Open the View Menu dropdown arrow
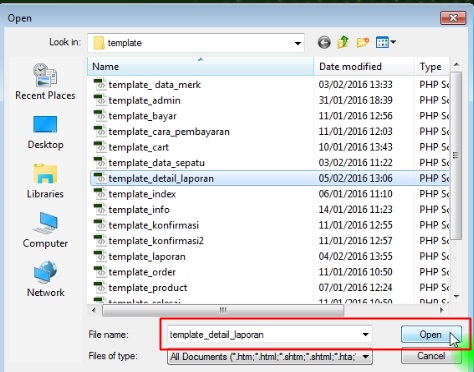The image size is (474, 372). coord(393,42)
